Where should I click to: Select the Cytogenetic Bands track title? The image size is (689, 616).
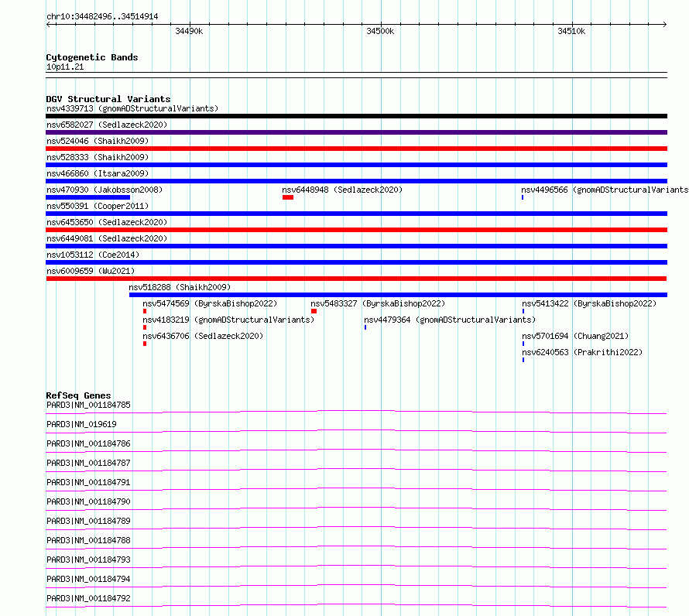click(92, 57)
